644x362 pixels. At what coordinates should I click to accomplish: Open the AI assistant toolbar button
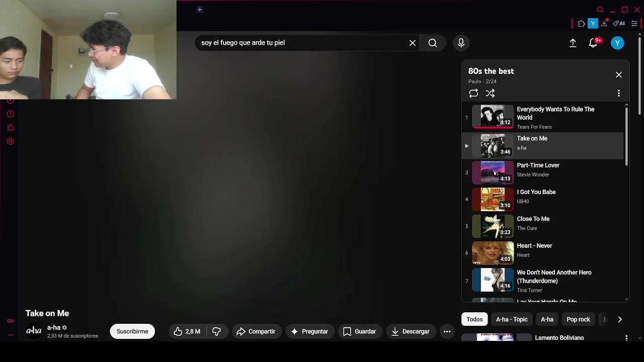(x=619, y=24)
